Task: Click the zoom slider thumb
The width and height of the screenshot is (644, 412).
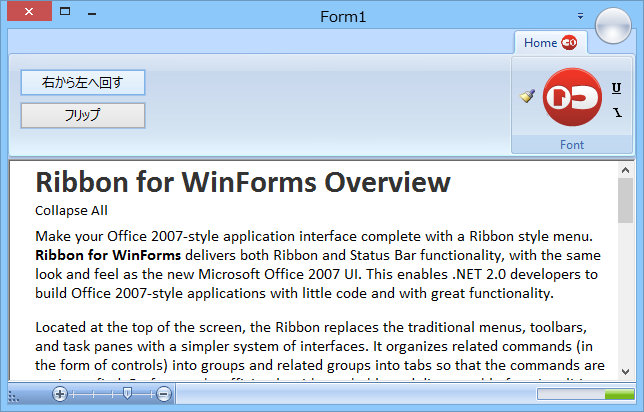Action: (126, 394)
